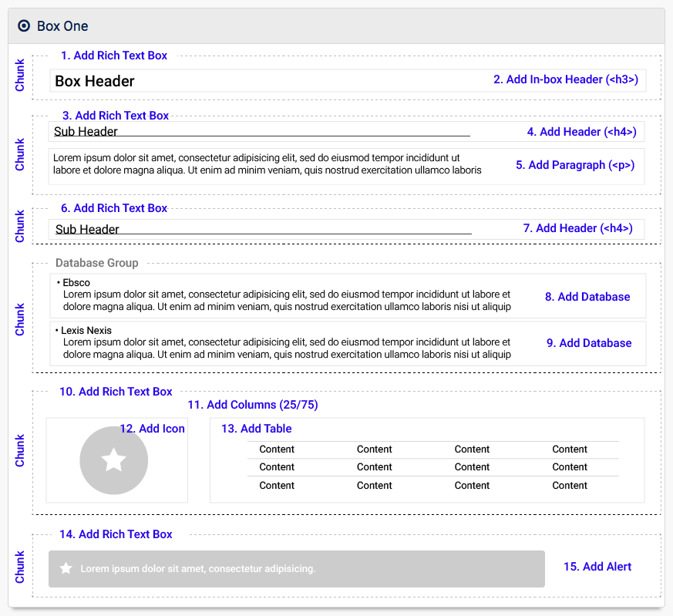673x616 pixels.
Task: Click the Lorem ipsum paragraph beside "5. Add Paragraph"
Action: click(x=267, y=164)
